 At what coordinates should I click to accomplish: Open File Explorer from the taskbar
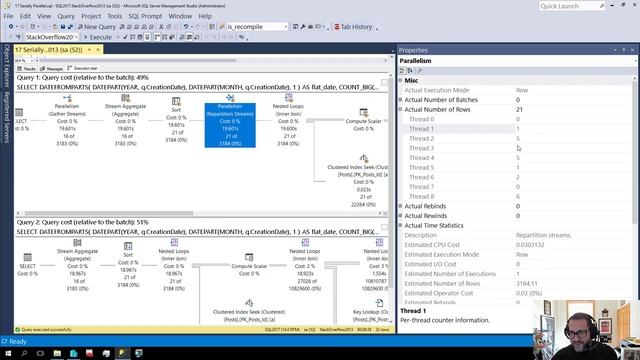[x=57, y=353]
